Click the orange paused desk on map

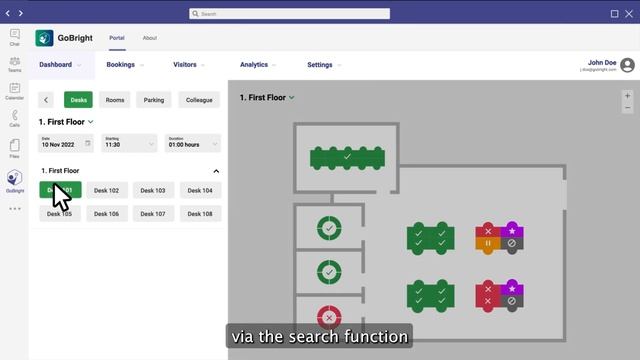pyautogui.click(x=488, y=245)
